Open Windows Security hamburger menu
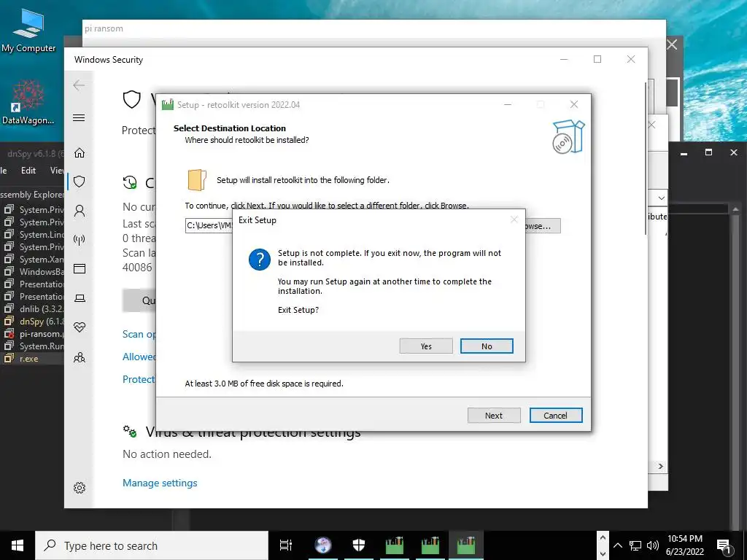Viewport: 747px width, 560px height. coord(79,117)
